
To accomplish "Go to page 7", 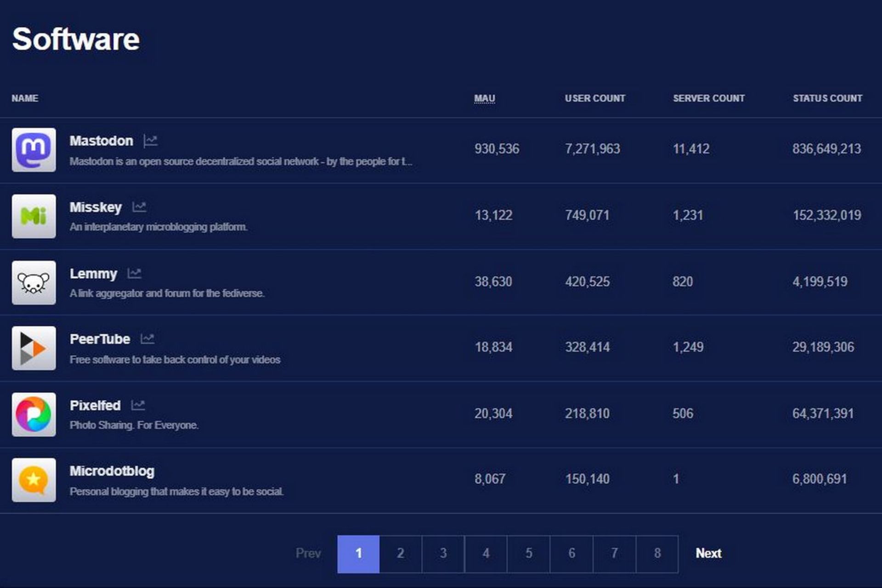I will [615, 554].
